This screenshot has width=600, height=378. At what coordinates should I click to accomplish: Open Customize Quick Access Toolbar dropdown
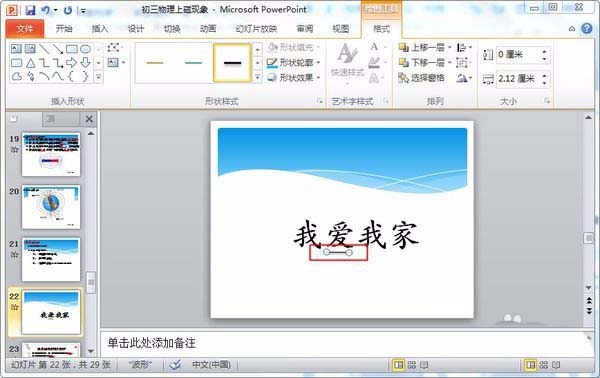83,11
